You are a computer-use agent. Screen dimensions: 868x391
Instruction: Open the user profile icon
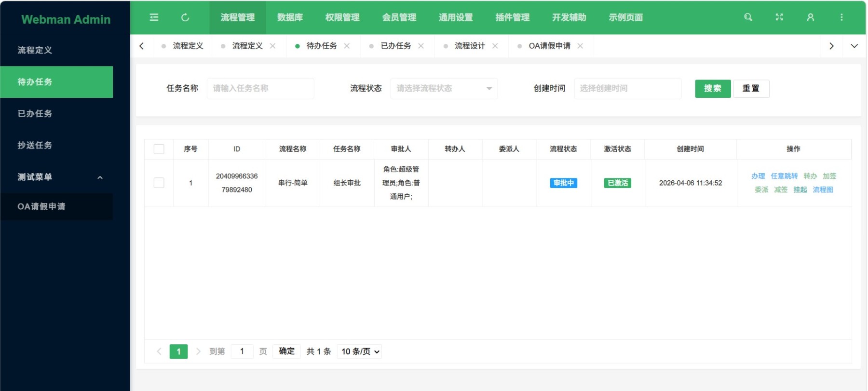[x=811, y=17]
